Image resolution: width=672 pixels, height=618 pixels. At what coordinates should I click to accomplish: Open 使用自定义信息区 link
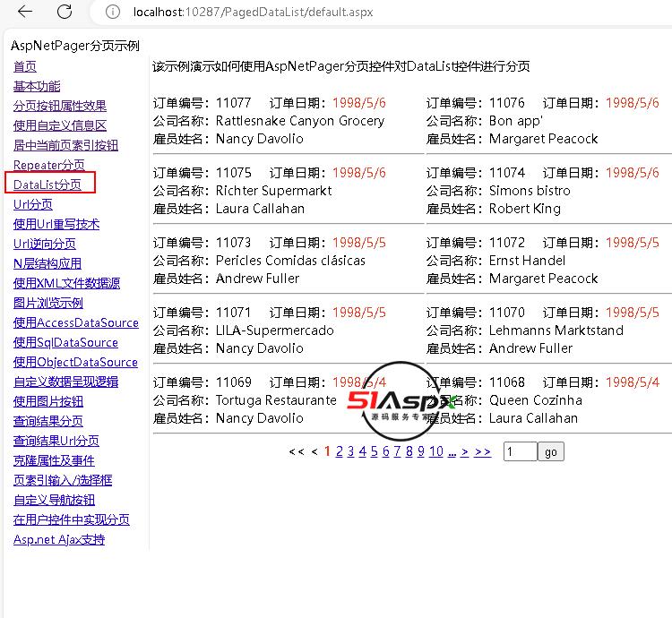tap(59, 125)
